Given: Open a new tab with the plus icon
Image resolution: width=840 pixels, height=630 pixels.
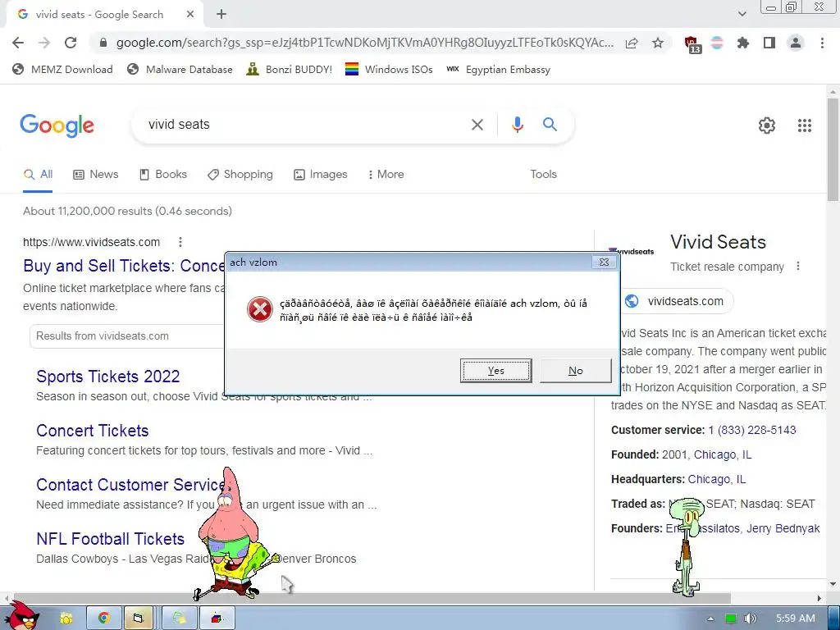Looking at the screenshot, I should point(221,15).
